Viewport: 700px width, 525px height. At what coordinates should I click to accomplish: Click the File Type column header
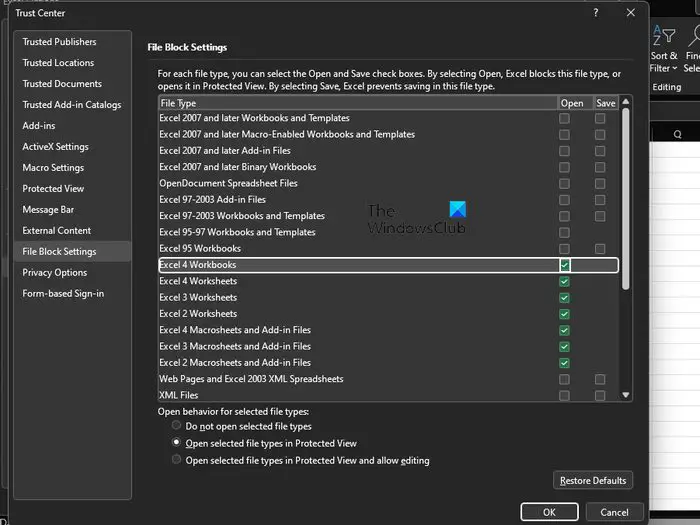click(x=358, y=103)
